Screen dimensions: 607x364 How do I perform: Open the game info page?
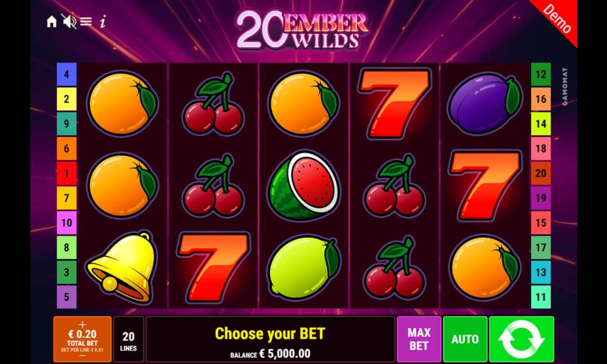coord(103,22)
